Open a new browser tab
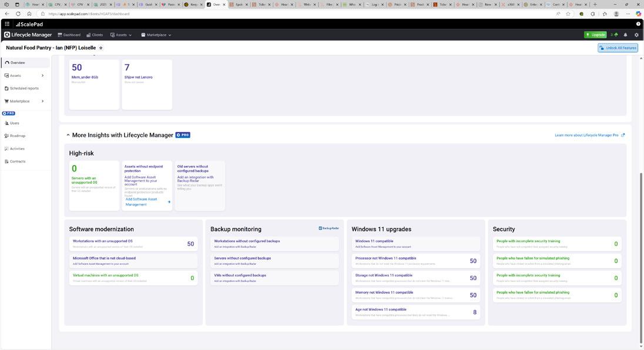This screenshot has height=350, width=644. pyautogui.click(x=595, y=5)
